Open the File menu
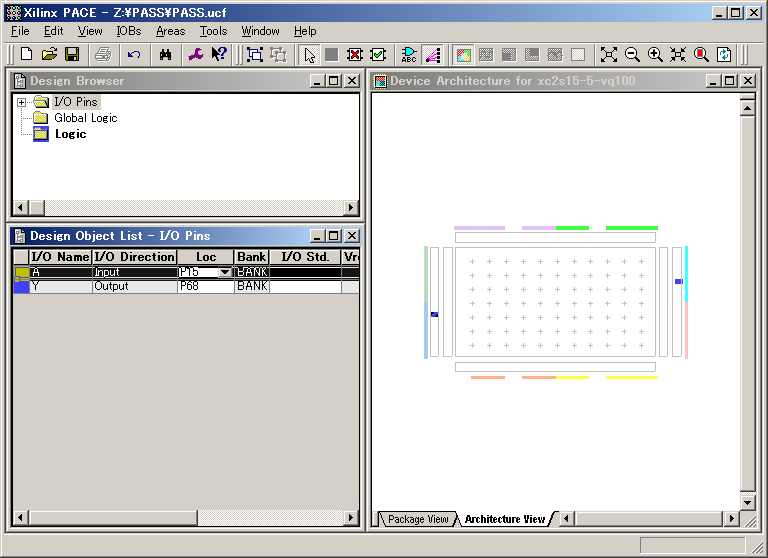The image size is (768, 558). [x=20, y=31]
